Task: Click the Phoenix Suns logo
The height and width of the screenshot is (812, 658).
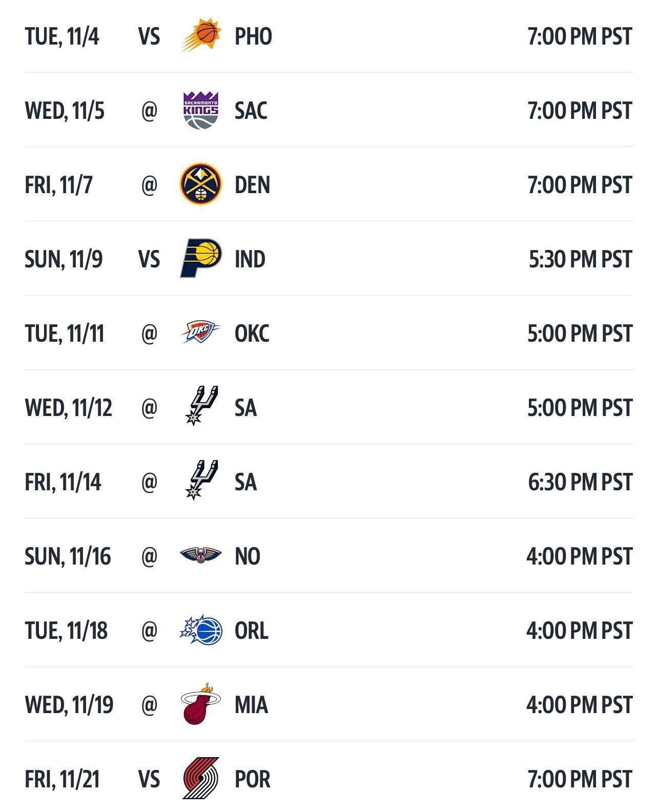Action: click(201, 36)
